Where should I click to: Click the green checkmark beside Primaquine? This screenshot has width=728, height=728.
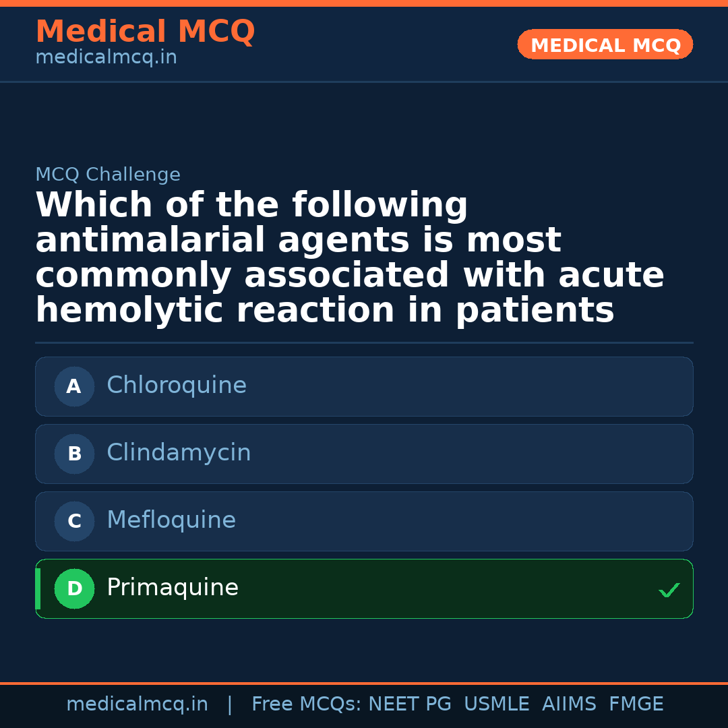click(x=669, y=590)
